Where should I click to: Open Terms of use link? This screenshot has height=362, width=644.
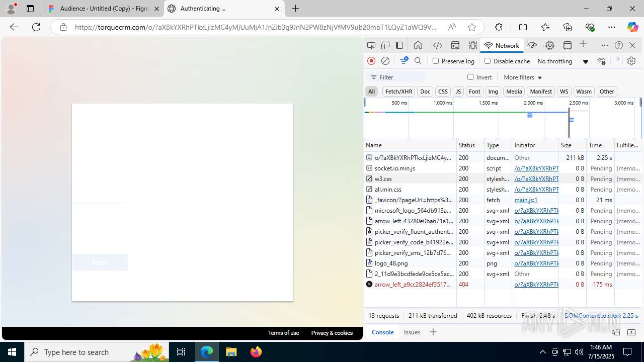point(283,333)
